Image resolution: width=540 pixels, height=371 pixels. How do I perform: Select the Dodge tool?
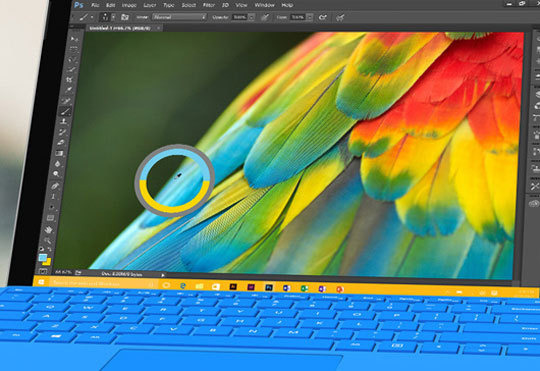[x=56, y=174]
